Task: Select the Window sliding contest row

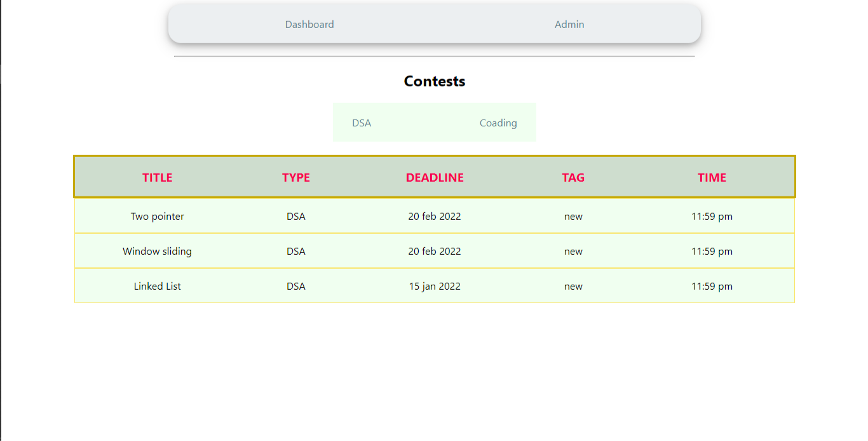Action: click(x=157, y=251)
